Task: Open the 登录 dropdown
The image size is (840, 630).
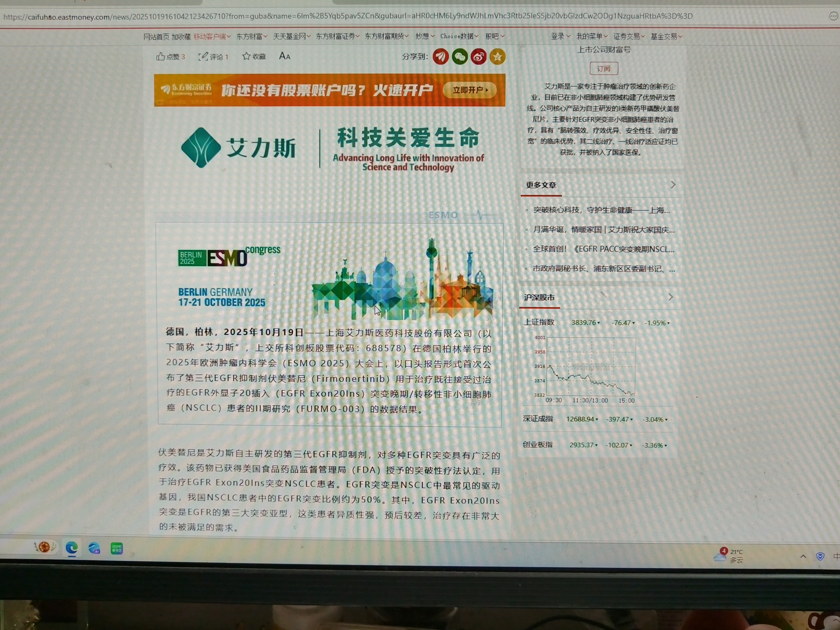Action: 560,37
